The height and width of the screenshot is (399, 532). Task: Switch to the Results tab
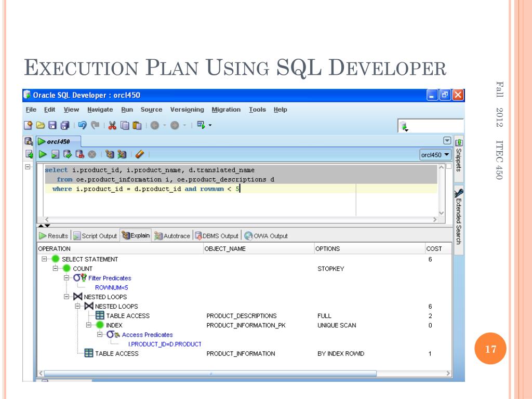point(54,236)
